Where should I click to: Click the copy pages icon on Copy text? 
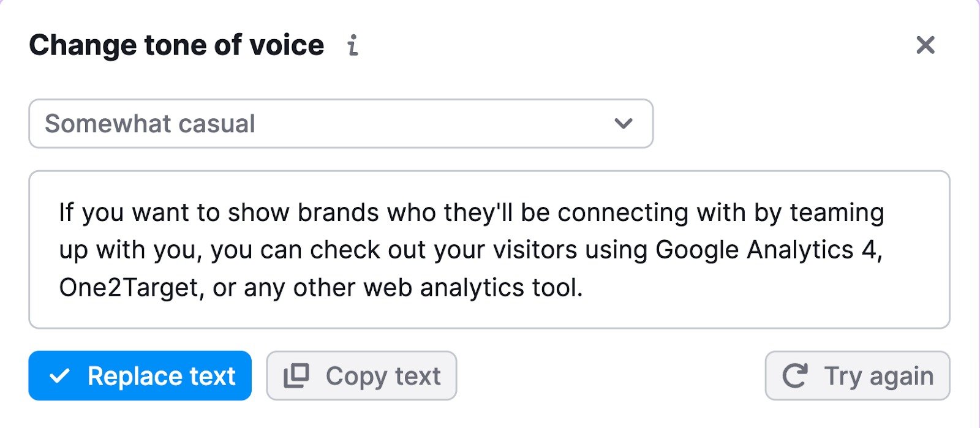(x=296, y=375)
